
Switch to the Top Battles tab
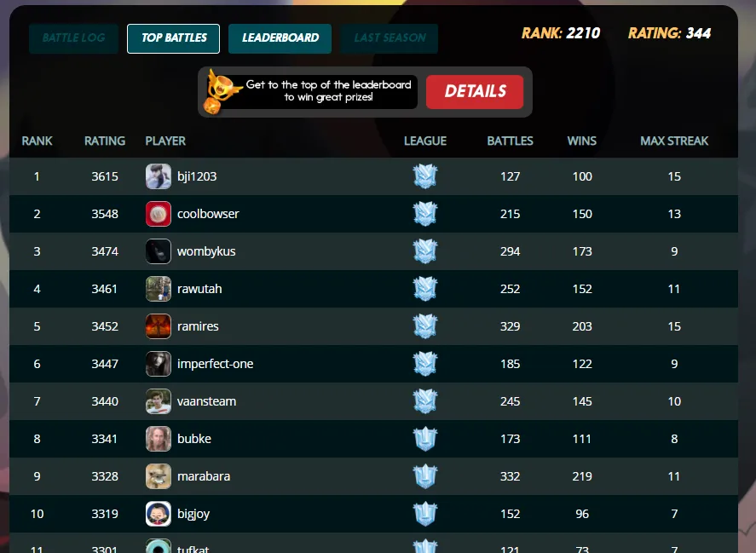174,38
